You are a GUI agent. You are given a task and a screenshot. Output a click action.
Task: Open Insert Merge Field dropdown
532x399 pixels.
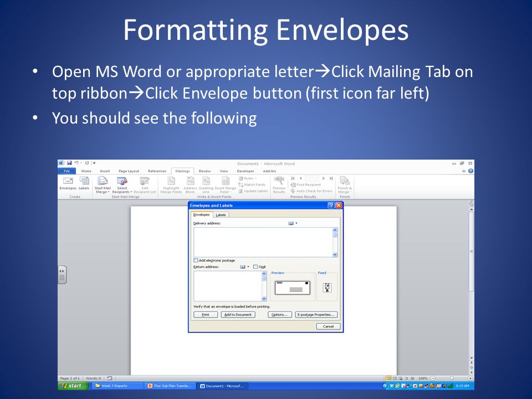pos(226,185)
